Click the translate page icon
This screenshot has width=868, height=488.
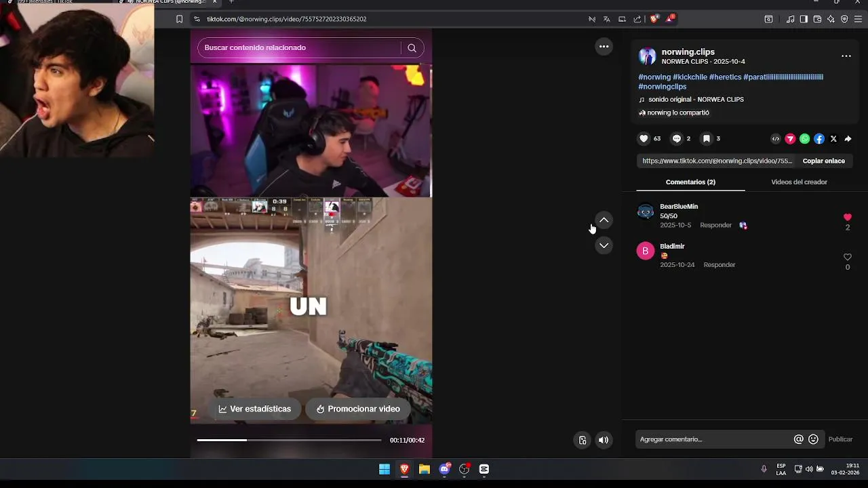pyautogui.click(x=607, y=19)
